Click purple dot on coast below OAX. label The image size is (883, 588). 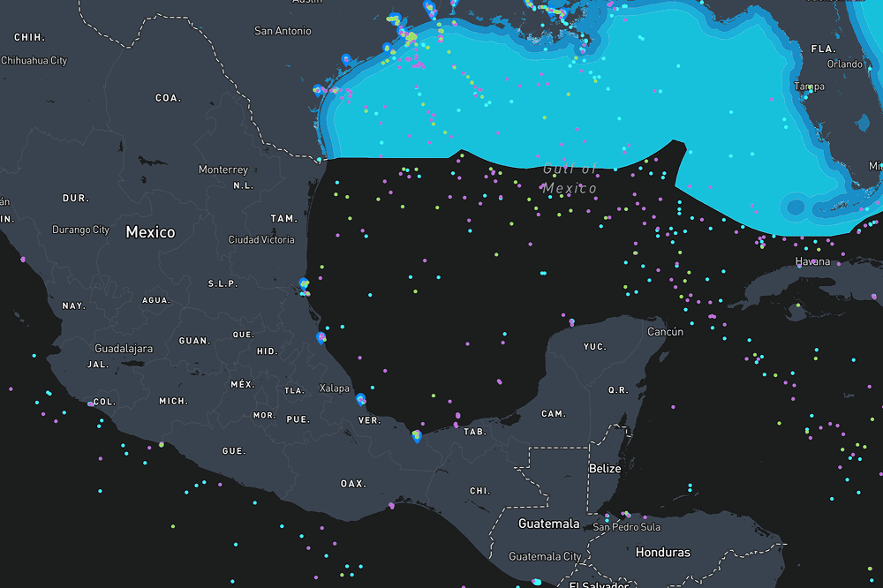[391, 506]
